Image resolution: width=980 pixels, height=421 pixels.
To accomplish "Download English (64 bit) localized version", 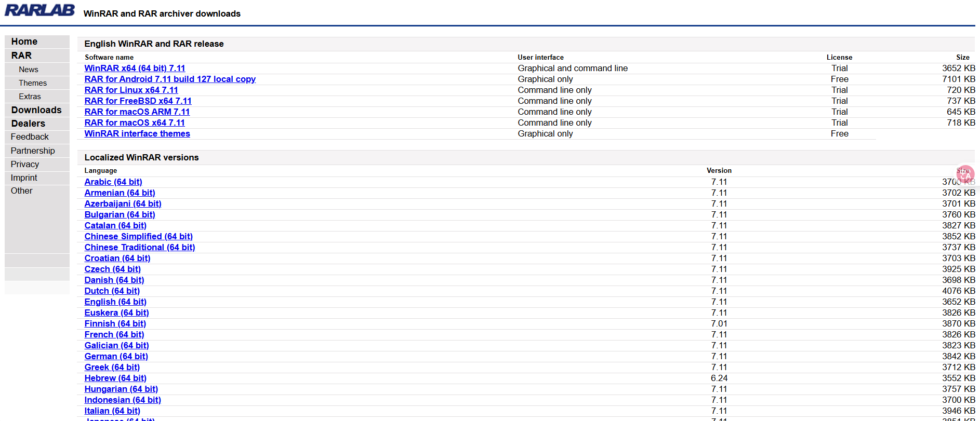I will point(115,302).
